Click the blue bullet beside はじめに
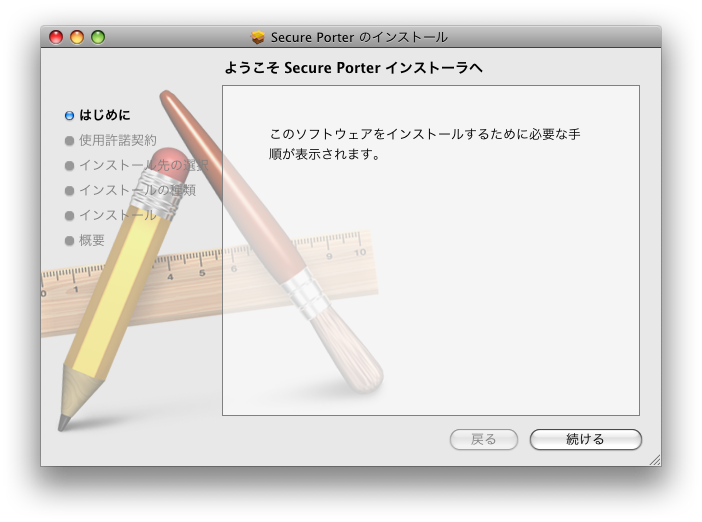Viewport: 702px width, 522px height. tap(69, 116)
